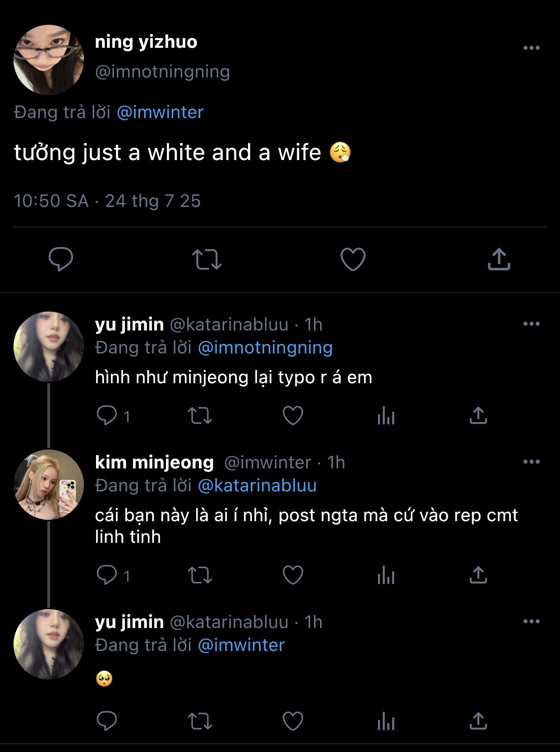Open the @imwinter mention in main tweet
The image size is (560, 752).
160,112
